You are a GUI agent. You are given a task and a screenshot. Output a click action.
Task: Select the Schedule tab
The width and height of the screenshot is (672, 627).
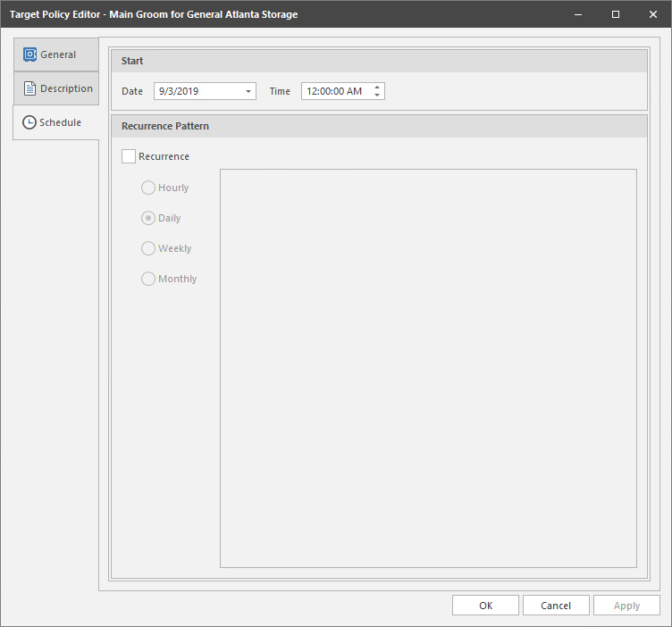click(56, 122)
